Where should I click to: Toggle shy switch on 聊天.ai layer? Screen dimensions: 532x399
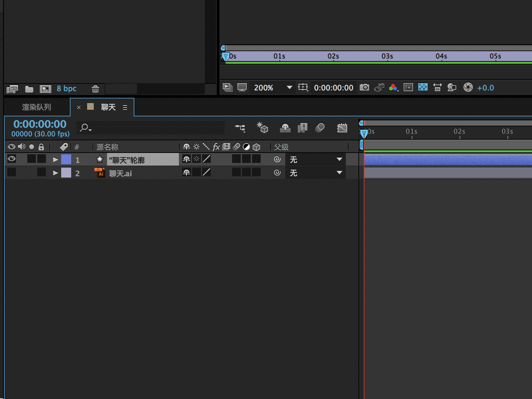tap(187, 172)
